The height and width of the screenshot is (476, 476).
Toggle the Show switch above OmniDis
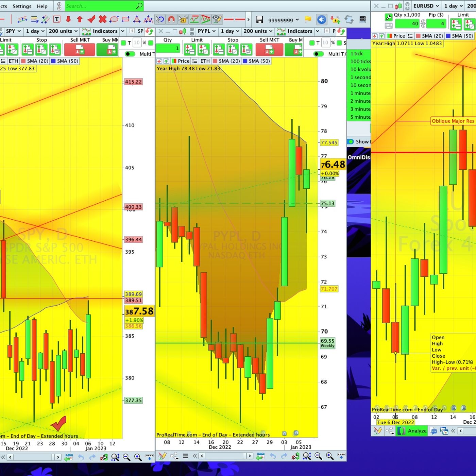tap(351, 142)
